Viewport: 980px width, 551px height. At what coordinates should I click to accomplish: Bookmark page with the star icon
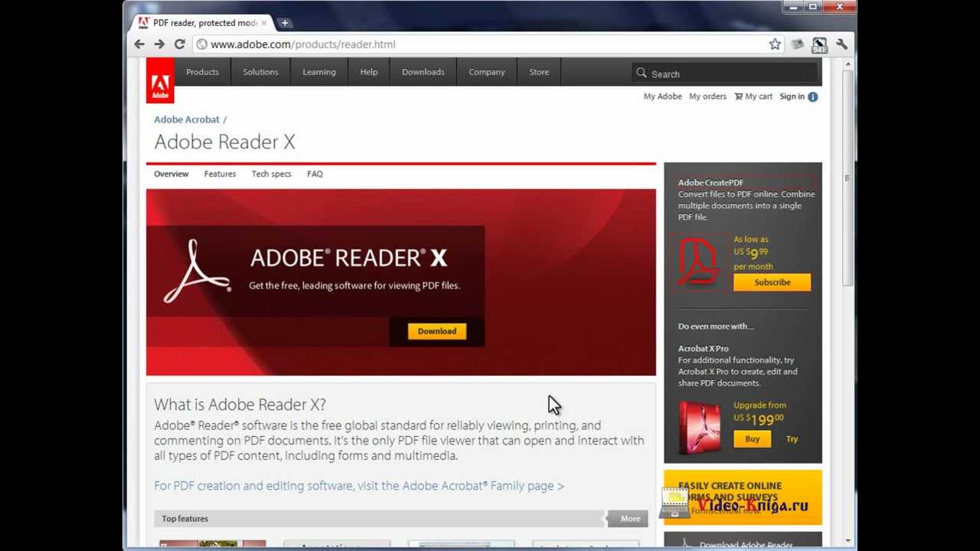[775, 44]
